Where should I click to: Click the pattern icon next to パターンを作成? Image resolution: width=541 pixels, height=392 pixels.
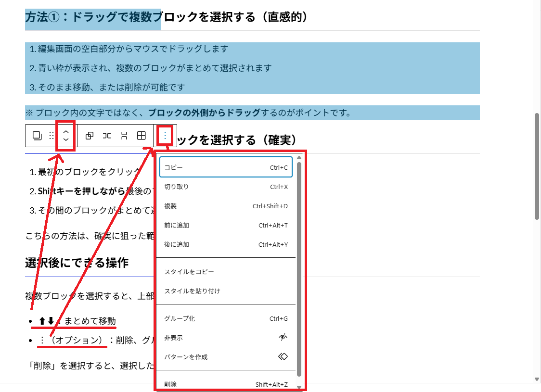pyautogui.click(x=283, y=356)
